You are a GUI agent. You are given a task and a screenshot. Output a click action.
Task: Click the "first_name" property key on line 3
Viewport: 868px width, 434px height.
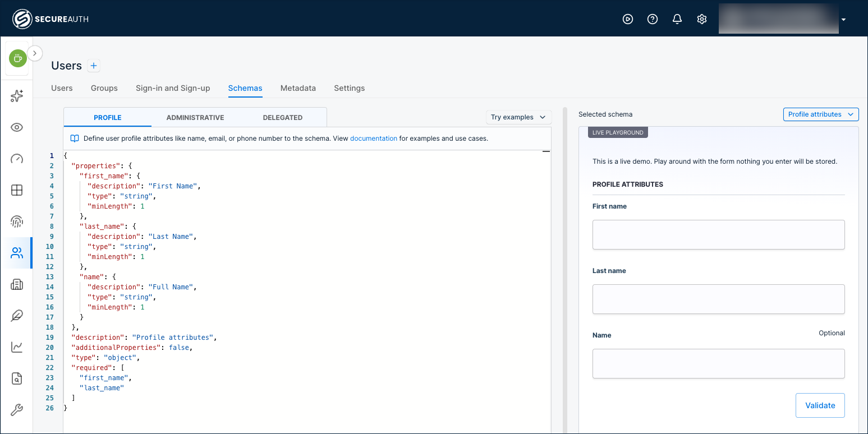pos(103,176)
